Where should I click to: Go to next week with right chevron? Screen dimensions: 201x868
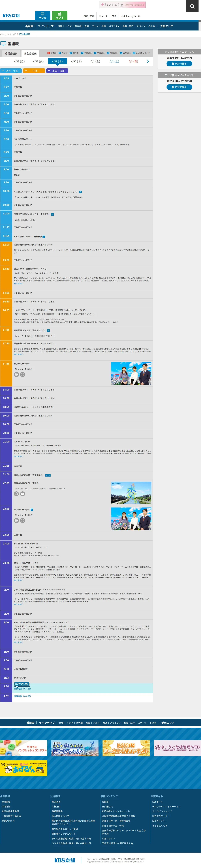pyautogui.click(x=148, y=61)
